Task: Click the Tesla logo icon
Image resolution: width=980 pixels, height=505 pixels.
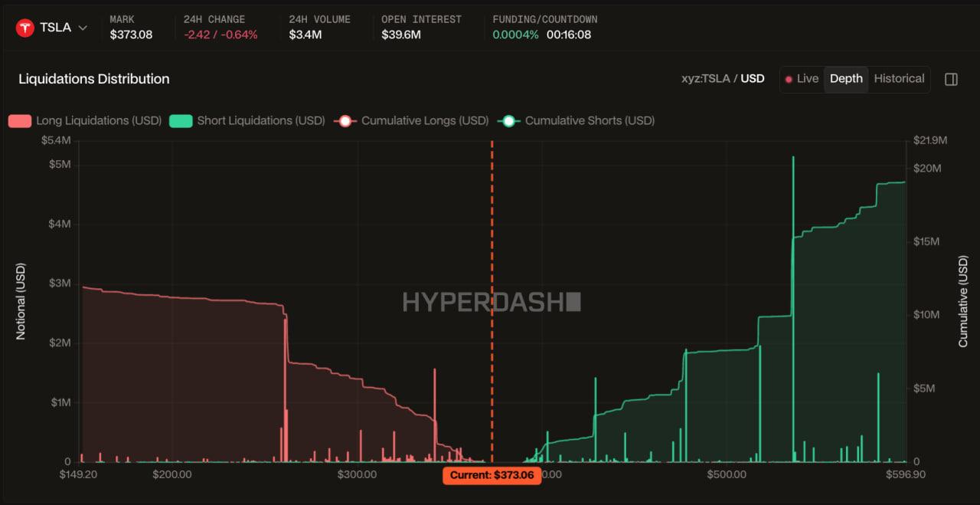Action: 25,28
